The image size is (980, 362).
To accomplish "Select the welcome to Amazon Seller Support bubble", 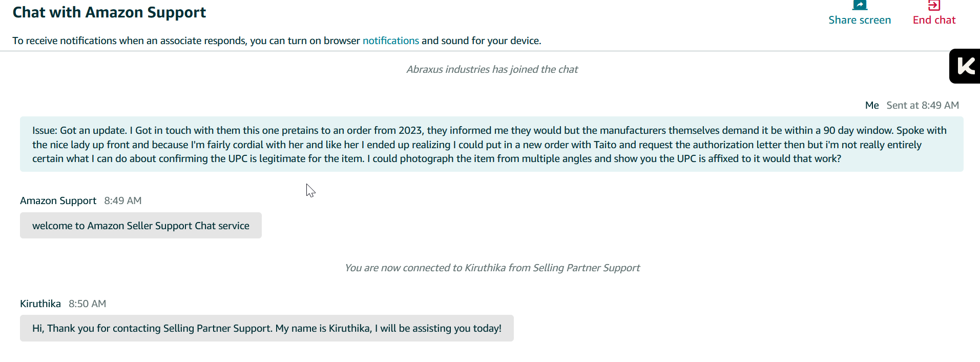I will pyautogui.click(x=141, y=226).
